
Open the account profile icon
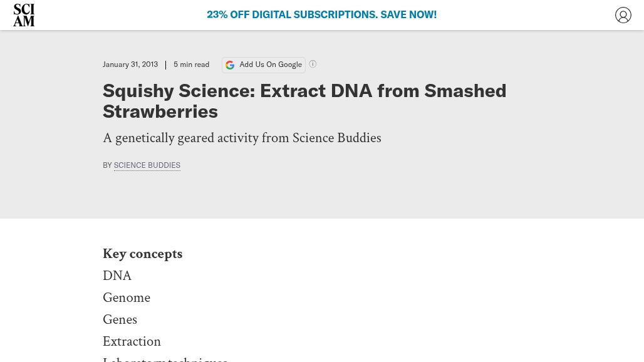[623, 14]
